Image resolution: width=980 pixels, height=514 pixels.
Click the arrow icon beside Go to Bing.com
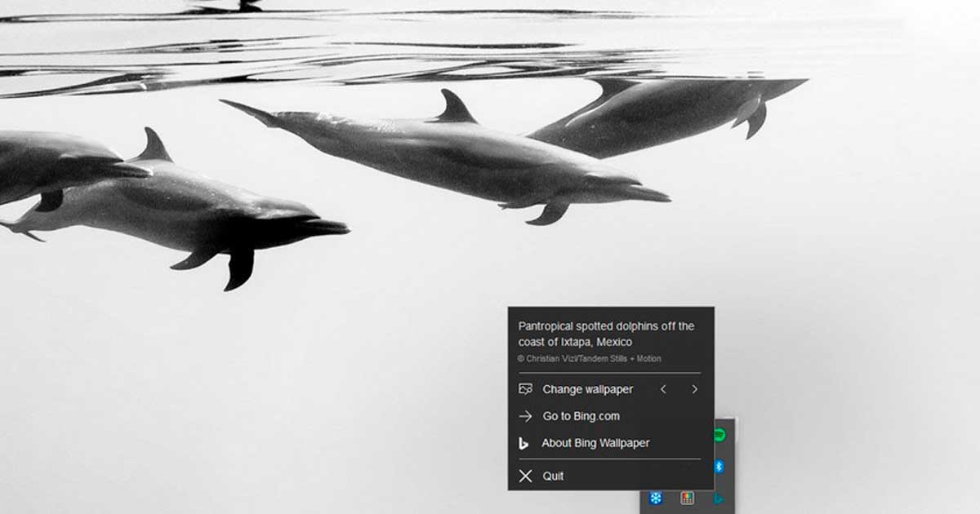pyautogui.click(x=525, y=416)
